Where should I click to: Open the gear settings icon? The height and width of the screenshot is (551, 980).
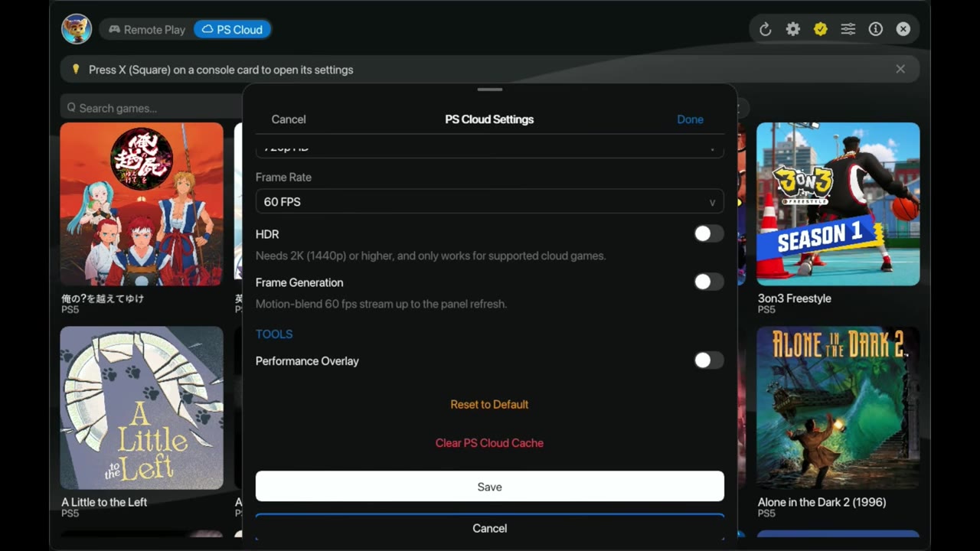click(x=792, y=29)
